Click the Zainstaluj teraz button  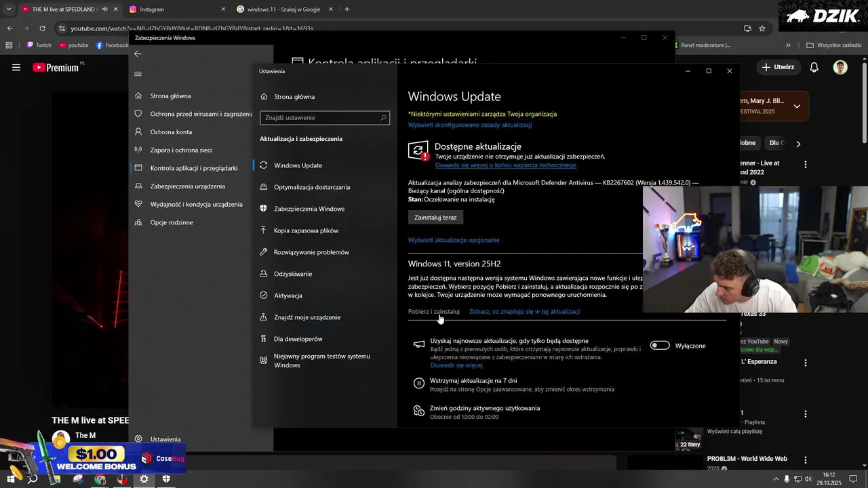tap(435, 218)
